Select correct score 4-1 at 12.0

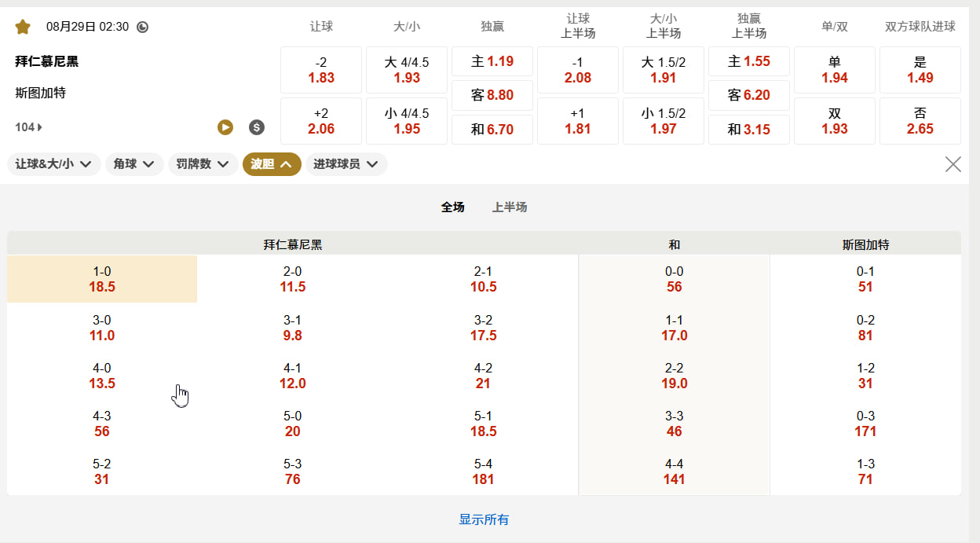click(293, 376)
